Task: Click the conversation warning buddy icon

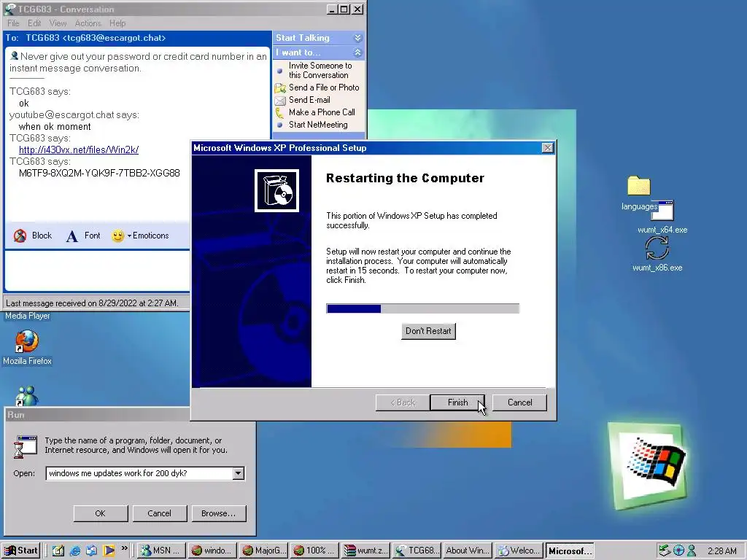Action: tap(15, 55)
